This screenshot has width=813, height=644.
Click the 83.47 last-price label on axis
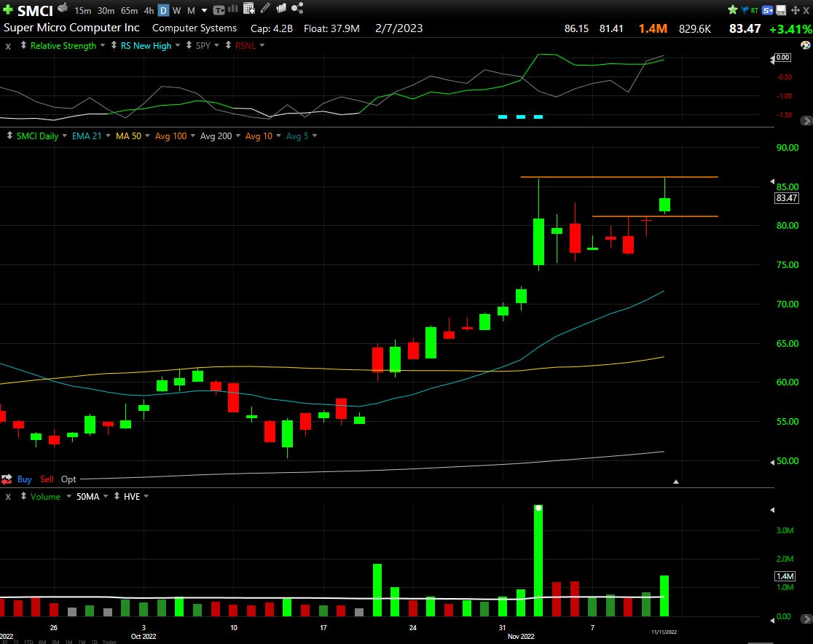(787, 197)
